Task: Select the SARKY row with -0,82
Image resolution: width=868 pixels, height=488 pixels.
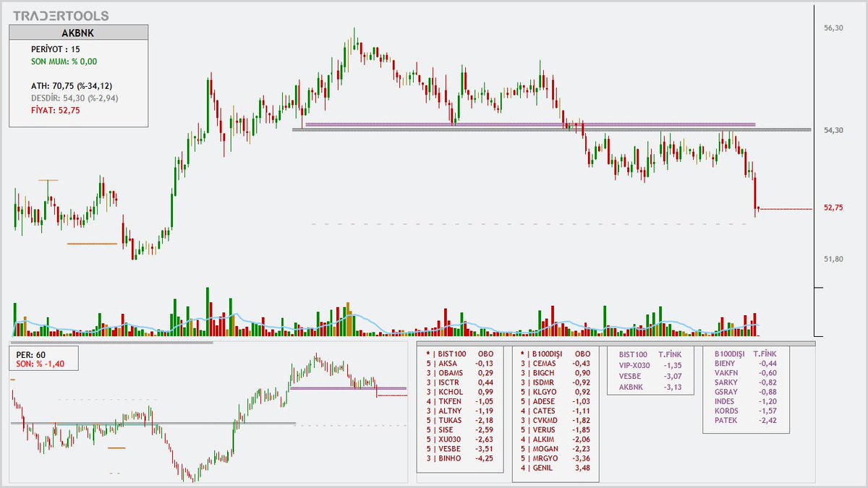Action: [745, 382]
